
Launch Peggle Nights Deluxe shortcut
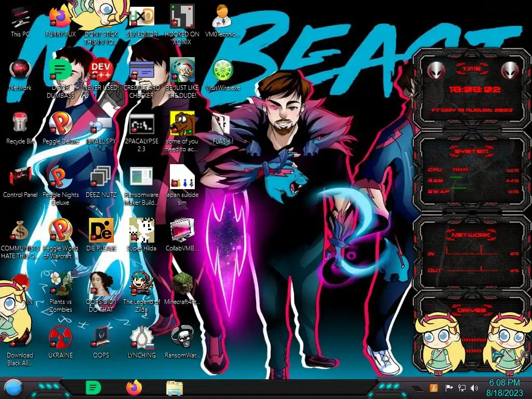[60, 177]
